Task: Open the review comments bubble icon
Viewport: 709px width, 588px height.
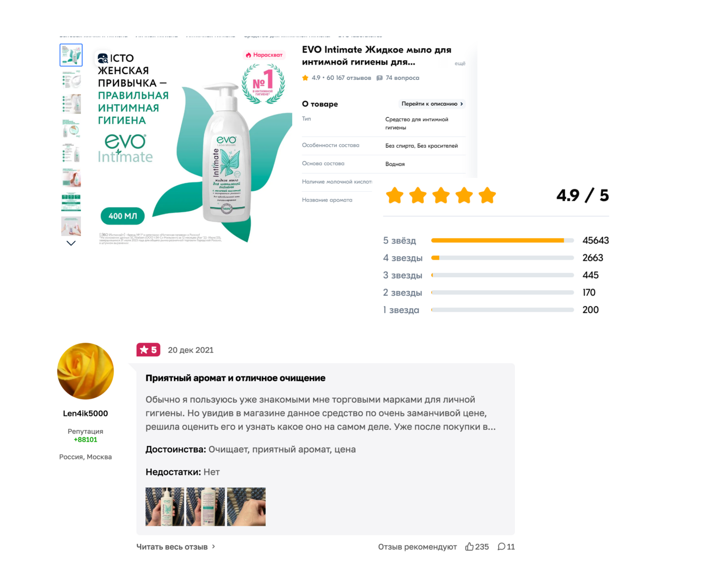Action: tap(501, 547)
